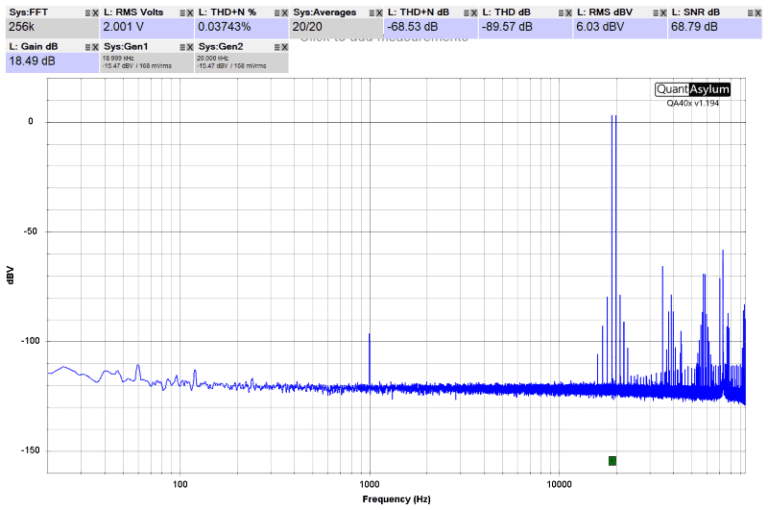Click the 'Click to add measurements' text
Viewport: 768px width, 510px height.
[383, 38]
